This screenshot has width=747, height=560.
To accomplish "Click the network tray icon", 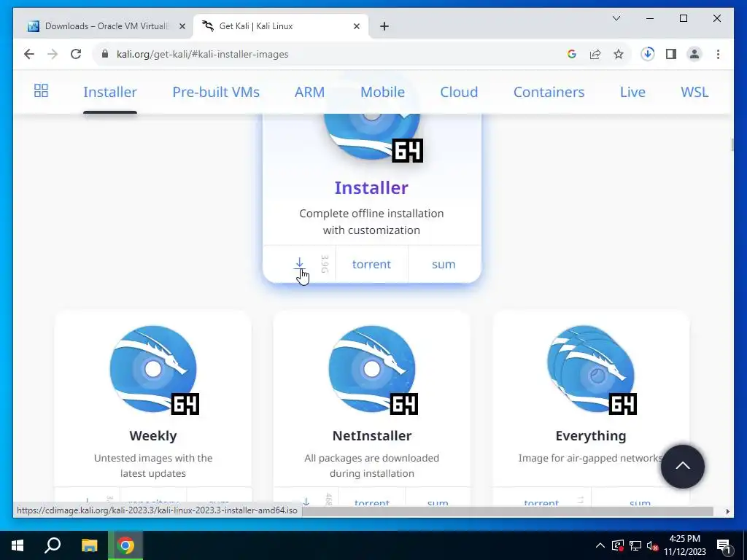I will [635, 545].
